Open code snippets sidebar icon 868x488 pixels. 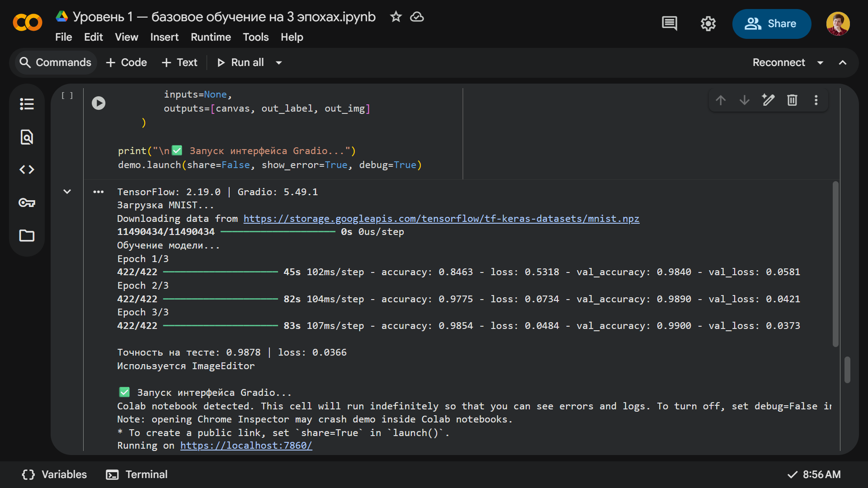[x=27, y=169]
